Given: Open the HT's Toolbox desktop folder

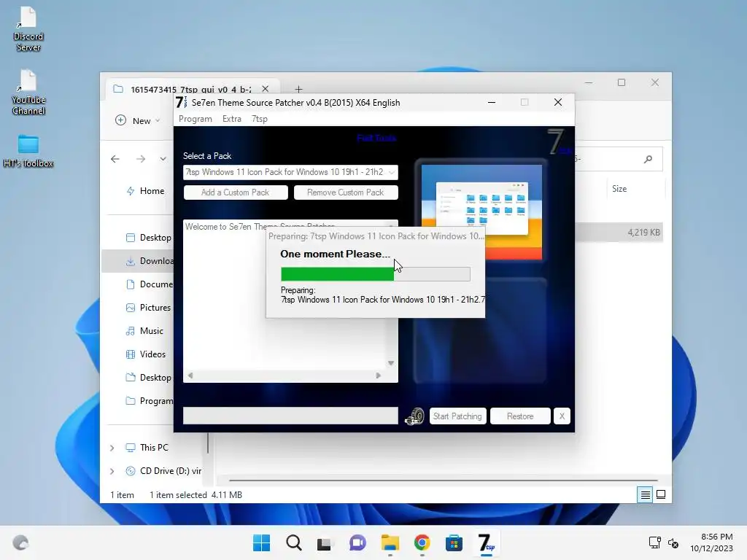Looking at the screenshot, I should 28,152.
